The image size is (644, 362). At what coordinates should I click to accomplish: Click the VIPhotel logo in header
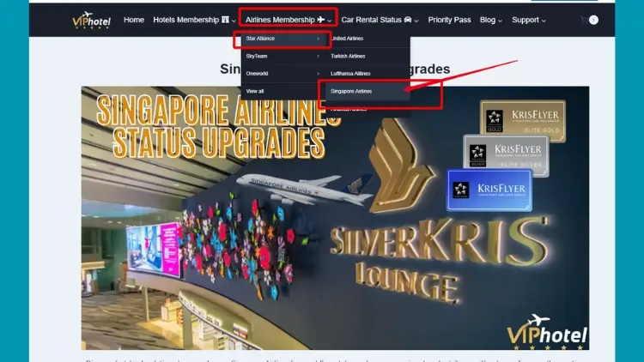click(91, 20)
